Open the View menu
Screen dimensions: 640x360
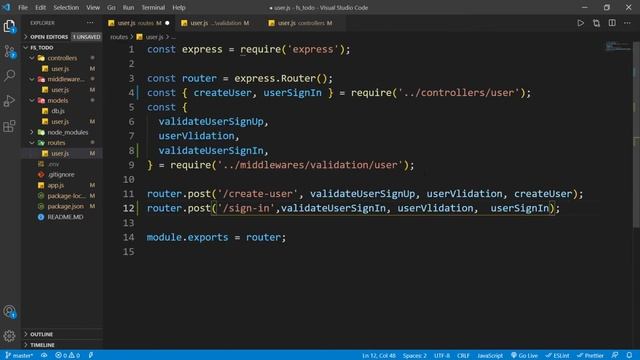[93, 7]
